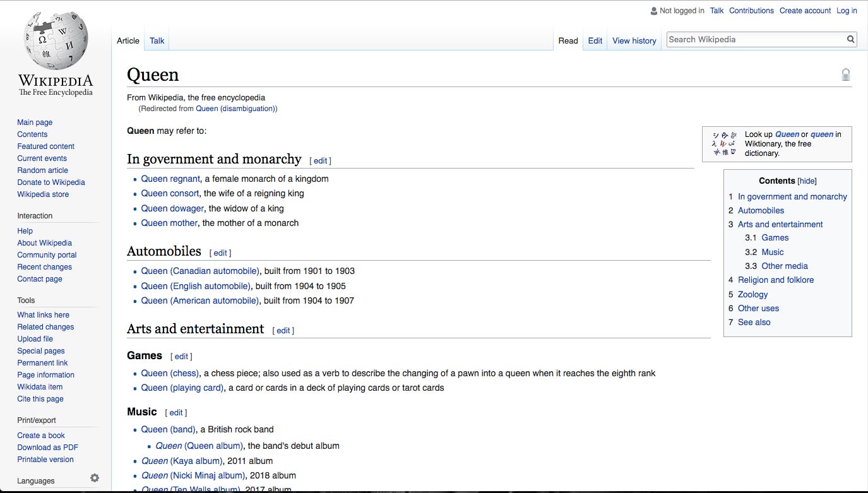Click the search magnifier icon
The image size is (868, 493).
click(850, 39)
